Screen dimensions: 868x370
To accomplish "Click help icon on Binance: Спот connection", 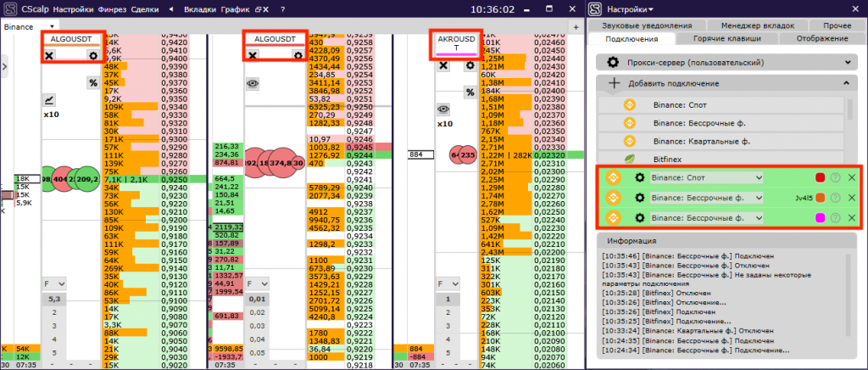I will 836,178.
